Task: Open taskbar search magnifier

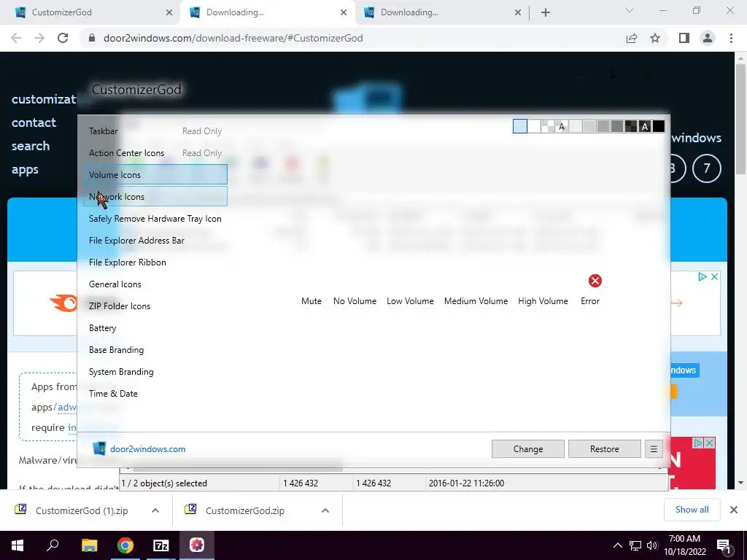Action: pos(53,545)
